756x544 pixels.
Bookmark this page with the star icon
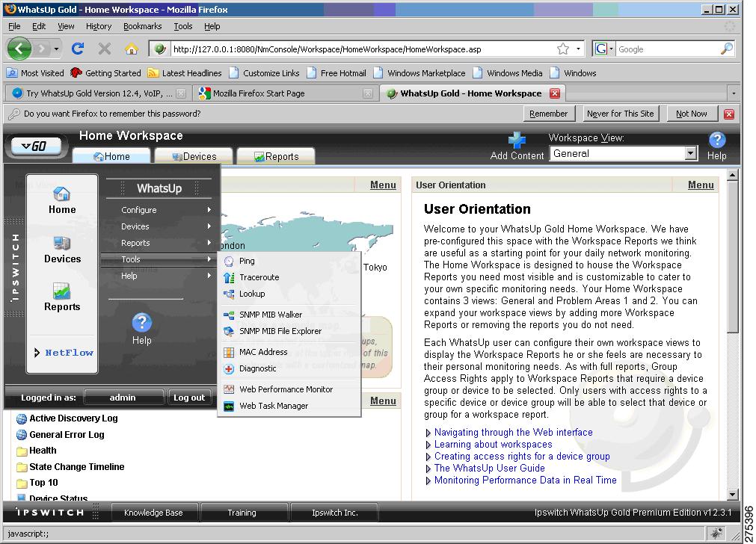coord(562,49)
